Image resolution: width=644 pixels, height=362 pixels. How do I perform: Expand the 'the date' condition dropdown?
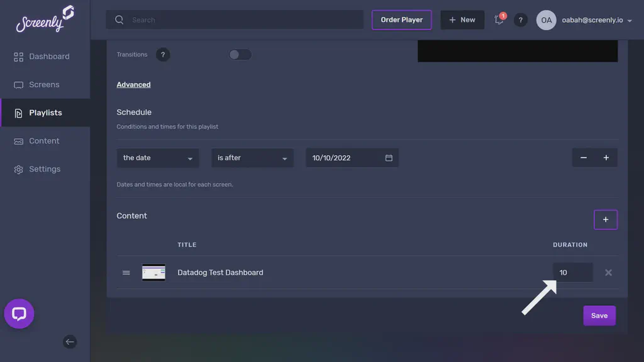(x=157, y=158)
